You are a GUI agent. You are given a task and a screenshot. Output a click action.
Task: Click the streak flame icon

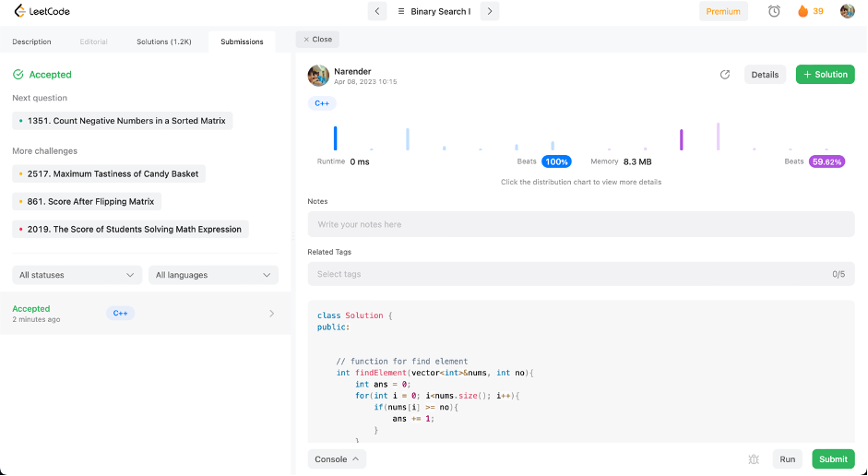(x=803, y=11)
